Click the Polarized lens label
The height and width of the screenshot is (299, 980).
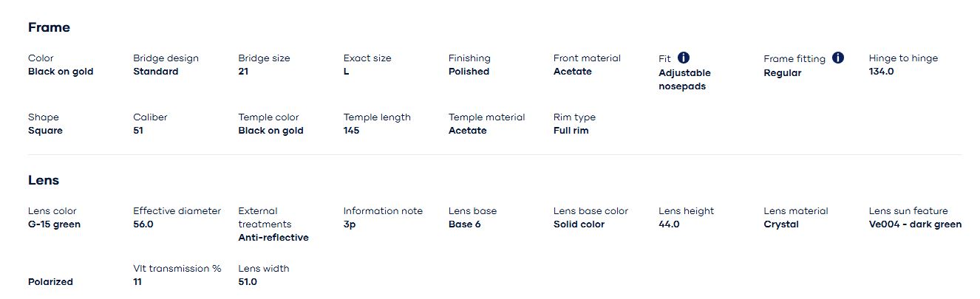pyautogui.click(x=50, y=282)
